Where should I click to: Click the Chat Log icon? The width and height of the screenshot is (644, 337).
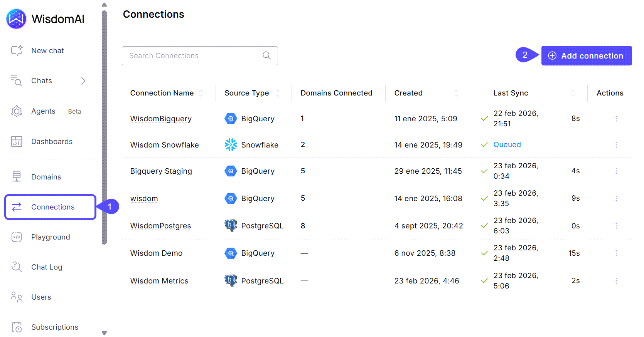point(17,267)
